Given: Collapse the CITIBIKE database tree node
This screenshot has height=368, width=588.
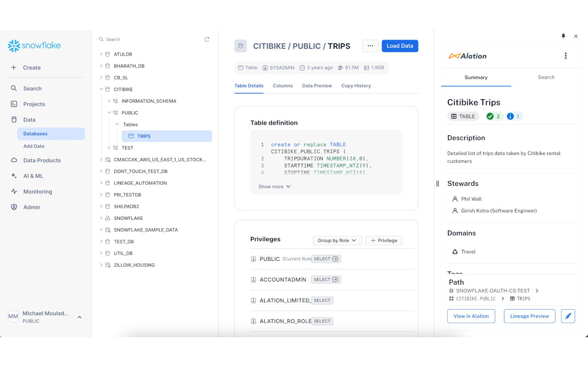Looking at the screenshot, I should click(101, 89).
